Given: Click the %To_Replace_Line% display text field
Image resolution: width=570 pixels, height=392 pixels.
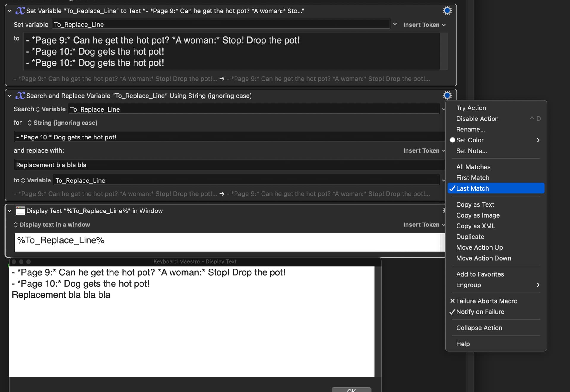Looking at the screenshot, I should pyautogui.click(x=227, y=242).
